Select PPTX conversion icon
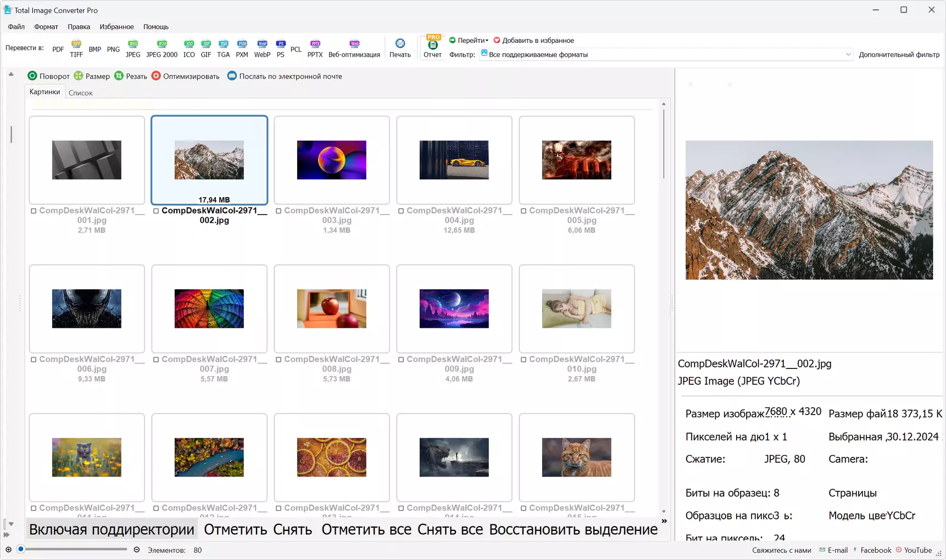This screenshot has height=560, width=946. click(x=315, y=49)
